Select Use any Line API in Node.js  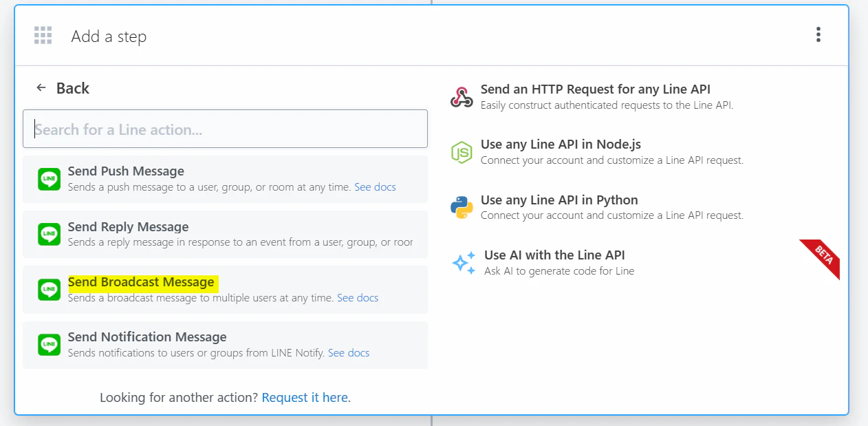pyautogui.click(x=561, y=145)
